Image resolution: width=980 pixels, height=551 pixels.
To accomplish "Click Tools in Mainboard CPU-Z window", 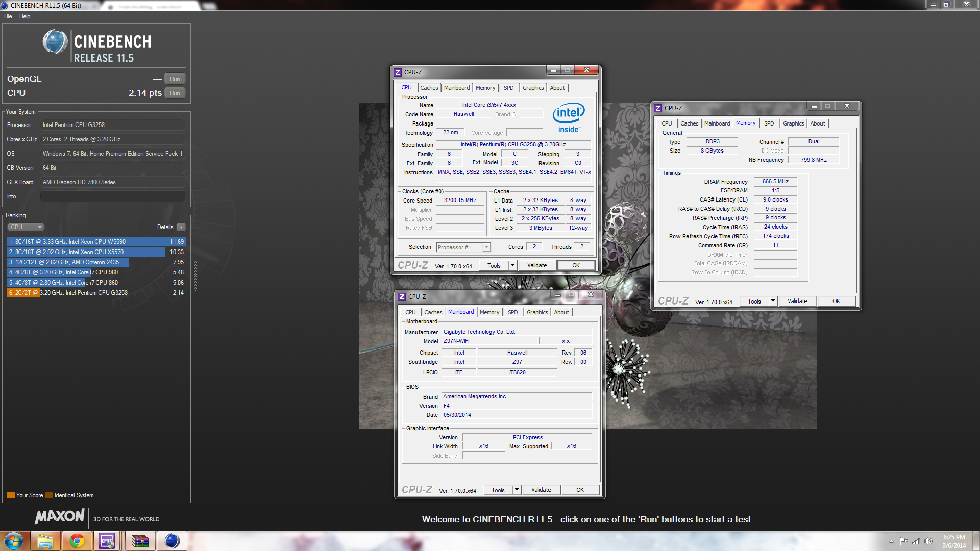I will click(x=498, y=490).
